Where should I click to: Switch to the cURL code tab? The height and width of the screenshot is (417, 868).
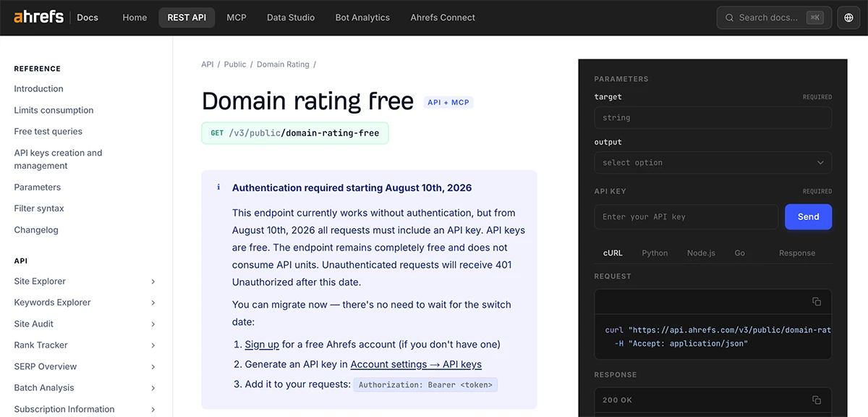[613, 253]
